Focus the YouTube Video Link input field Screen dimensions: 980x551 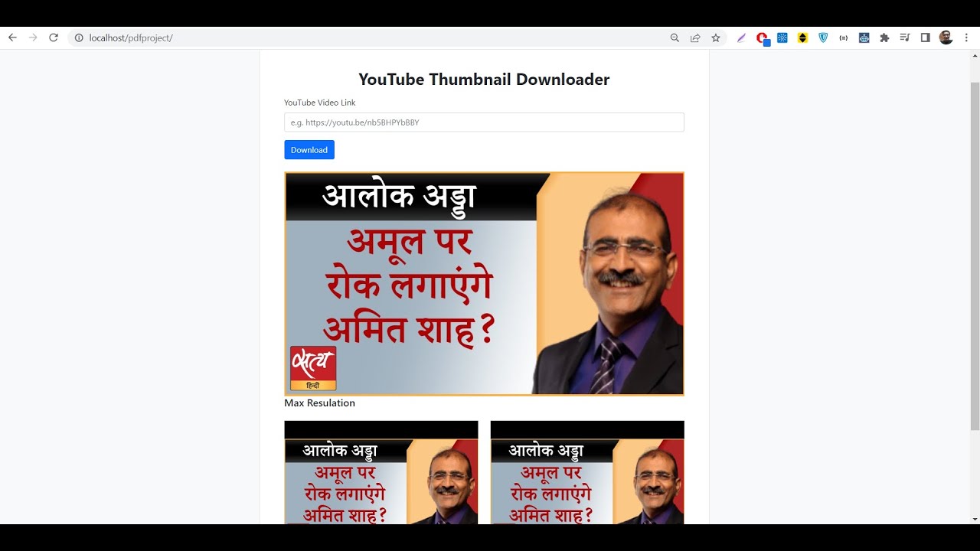[484, 122]
